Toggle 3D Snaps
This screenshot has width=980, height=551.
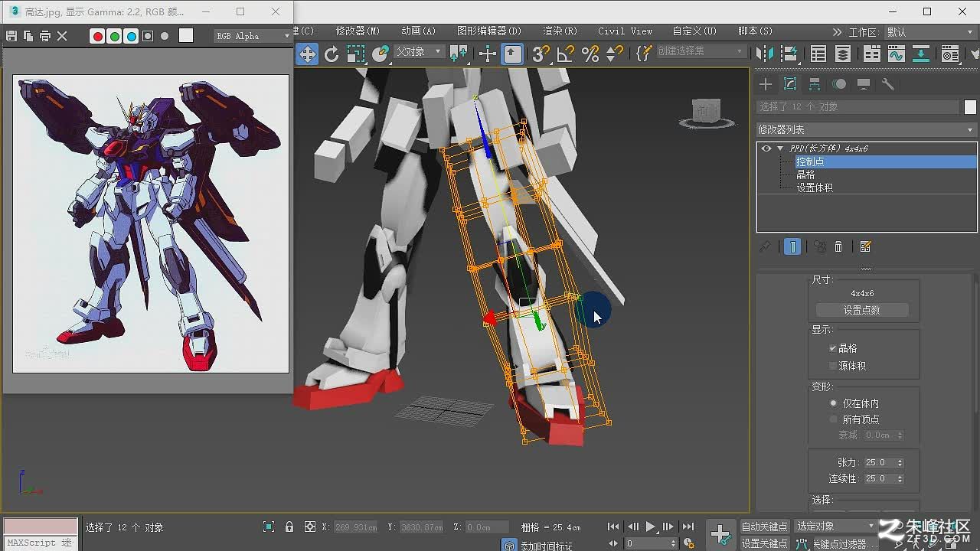pos(541,54)
